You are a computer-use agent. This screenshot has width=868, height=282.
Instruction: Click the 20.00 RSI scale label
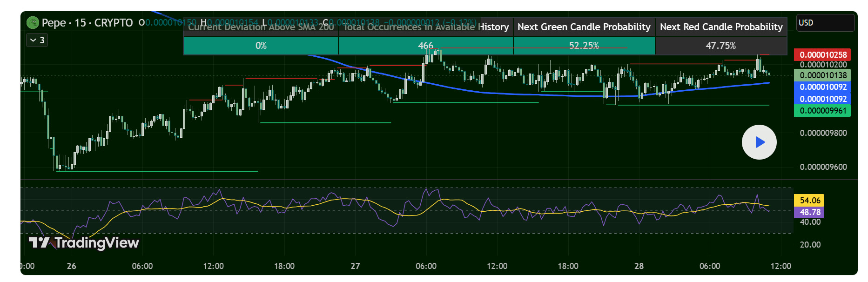[810, 245]
